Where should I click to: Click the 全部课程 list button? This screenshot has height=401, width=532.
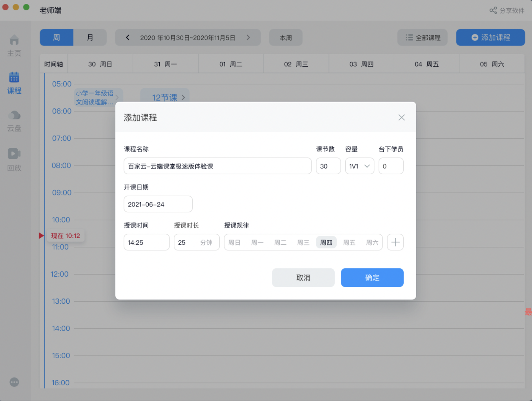[423, 37]
